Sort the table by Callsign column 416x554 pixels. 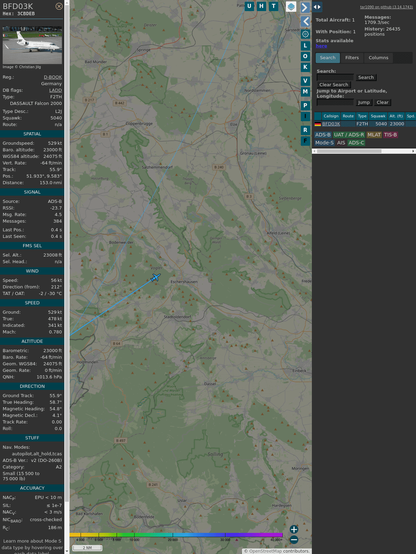click(x=331, y=116)
